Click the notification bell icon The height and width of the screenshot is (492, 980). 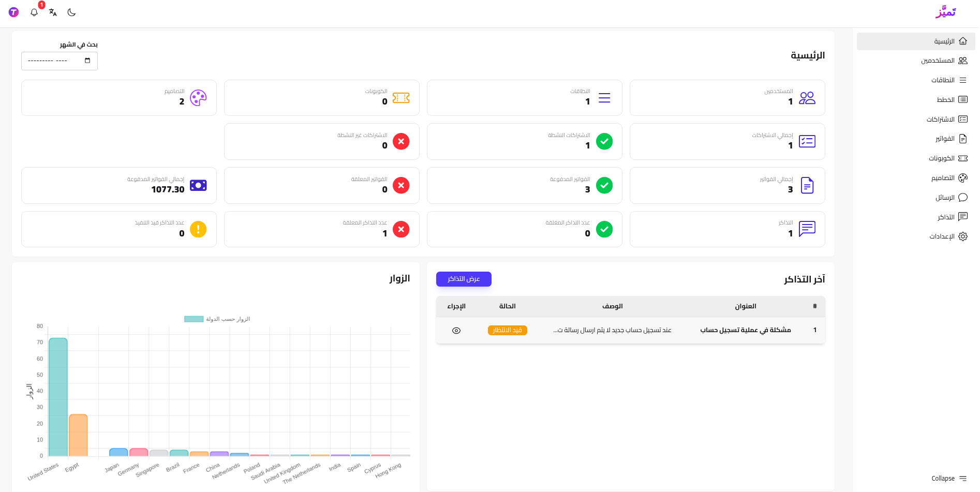click(34, 12)
